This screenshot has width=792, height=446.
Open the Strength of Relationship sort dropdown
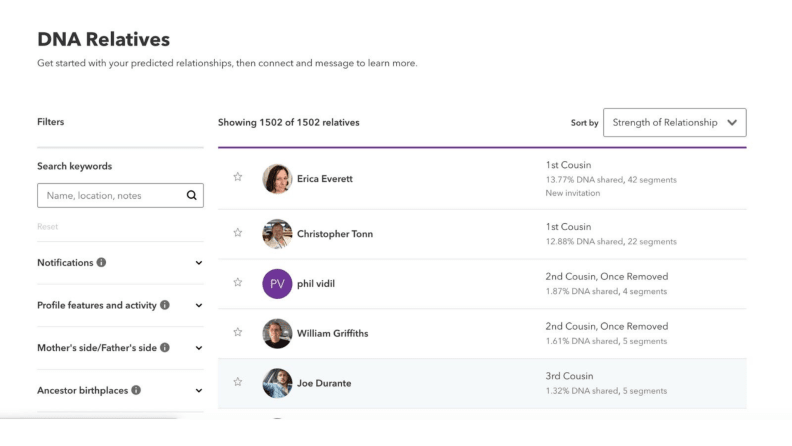[x=674, y=122]
